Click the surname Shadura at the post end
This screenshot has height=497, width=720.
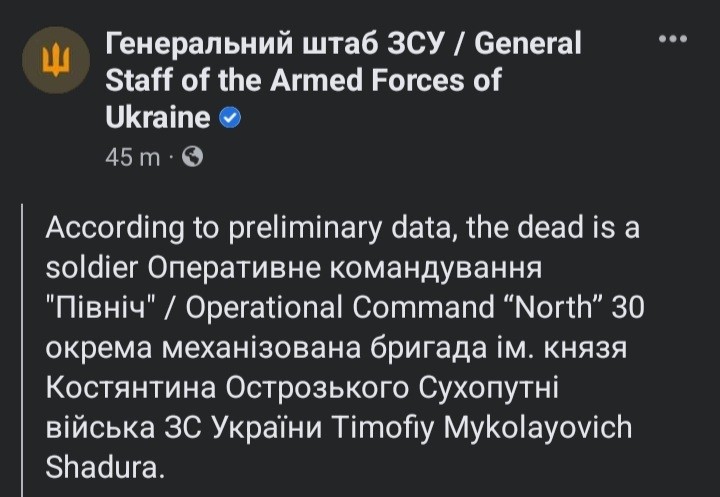(x=105, y=467)
